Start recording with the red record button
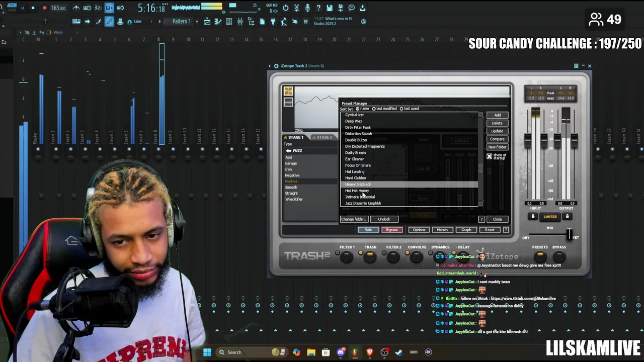Image resolution: width=644 pixels, height=362 pixels. tap(44, 8)
